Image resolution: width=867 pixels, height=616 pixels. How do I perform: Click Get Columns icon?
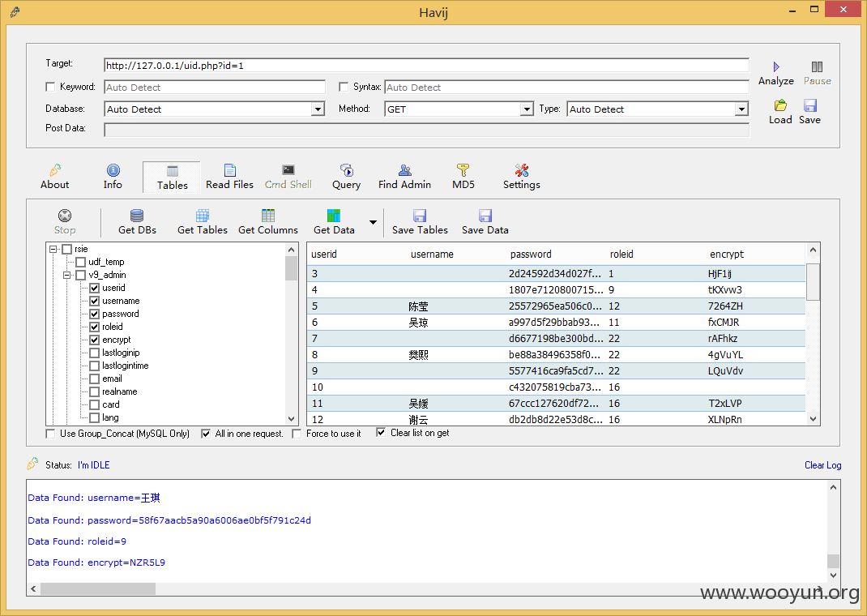pyautogui.click(x=268, y=216)
